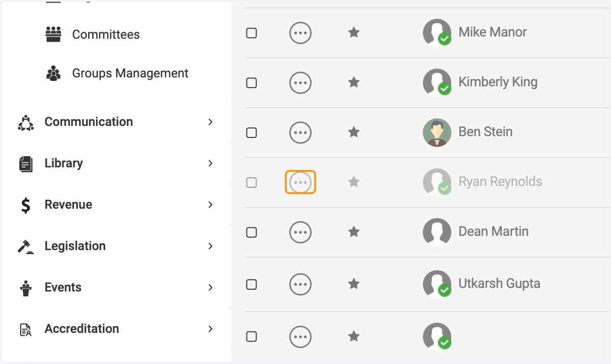Screen dimensions: 611x364
Task: Click the Legislation gavel icon
Action: pos(25,246)
